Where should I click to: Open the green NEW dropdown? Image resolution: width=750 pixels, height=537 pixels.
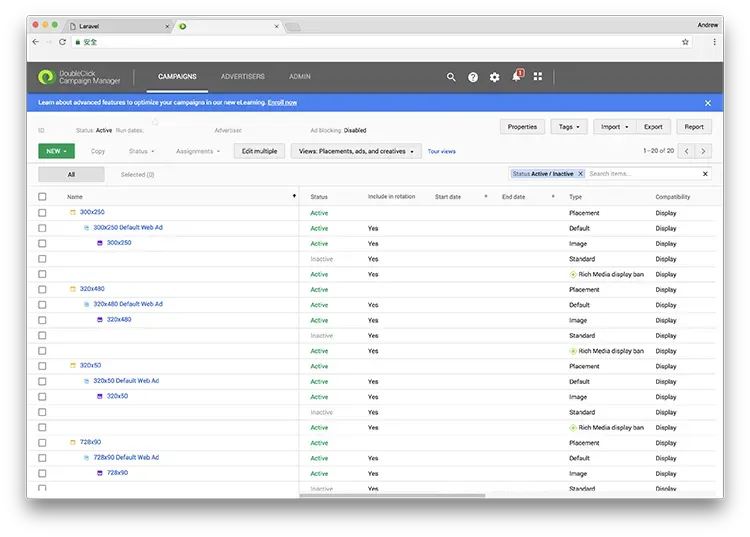click(x=55, y=151)
